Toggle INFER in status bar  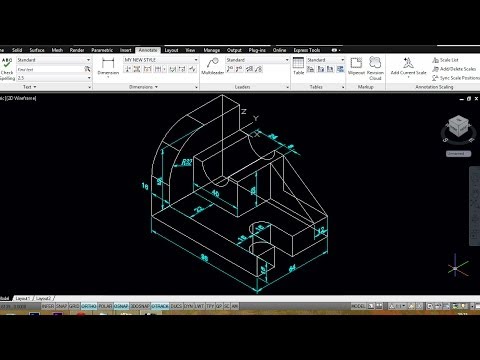[x=48, y=306]
